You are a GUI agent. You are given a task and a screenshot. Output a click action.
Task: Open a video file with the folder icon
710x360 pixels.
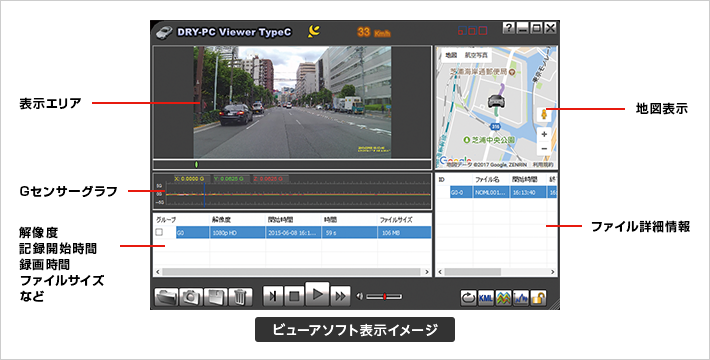point(166,297)
